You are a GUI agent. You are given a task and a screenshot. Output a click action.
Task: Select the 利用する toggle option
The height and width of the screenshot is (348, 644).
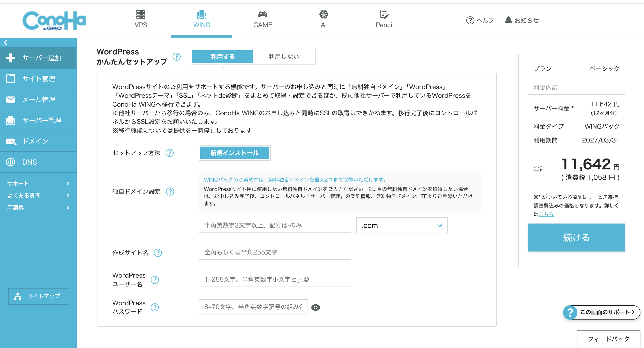coord(223,57)
